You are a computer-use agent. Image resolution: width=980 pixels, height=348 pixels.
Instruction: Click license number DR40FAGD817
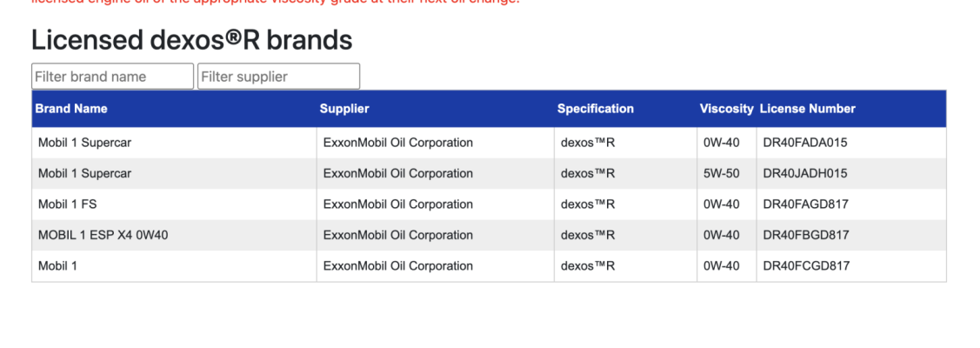point(806,204)
